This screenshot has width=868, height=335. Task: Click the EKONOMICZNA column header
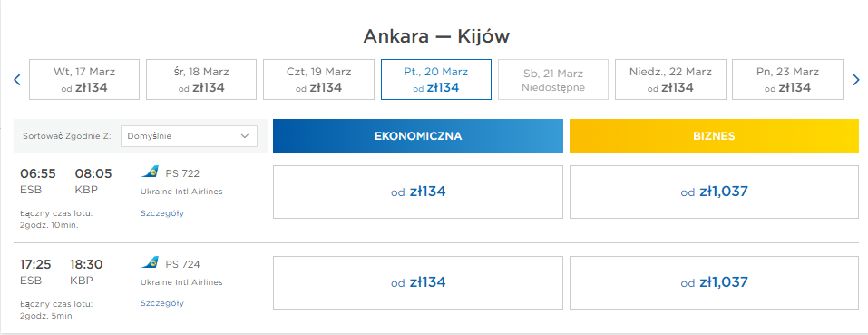tap(418, 136)
